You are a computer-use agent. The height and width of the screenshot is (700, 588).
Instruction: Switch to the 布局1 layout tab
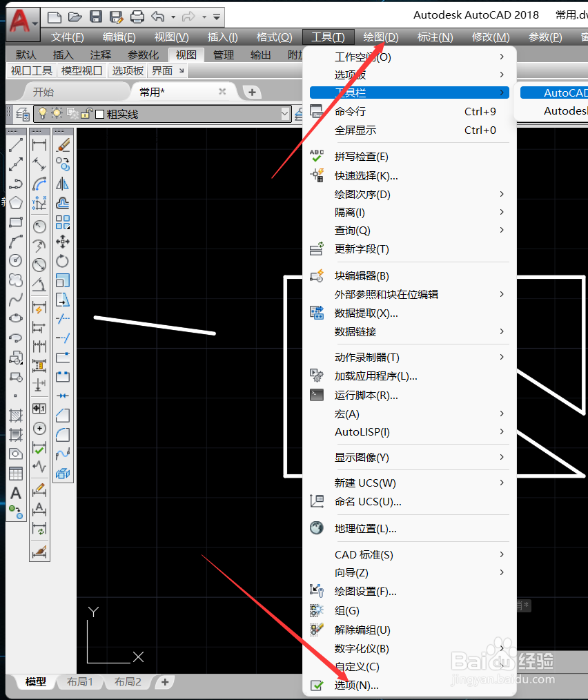[x=79, y=681]
